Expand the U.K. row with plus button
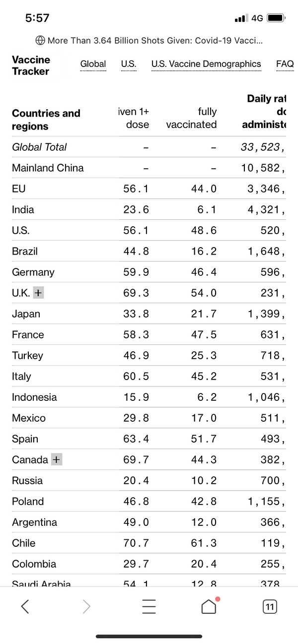Viewport: 298px width, 644px height. (x=38, y=293)
